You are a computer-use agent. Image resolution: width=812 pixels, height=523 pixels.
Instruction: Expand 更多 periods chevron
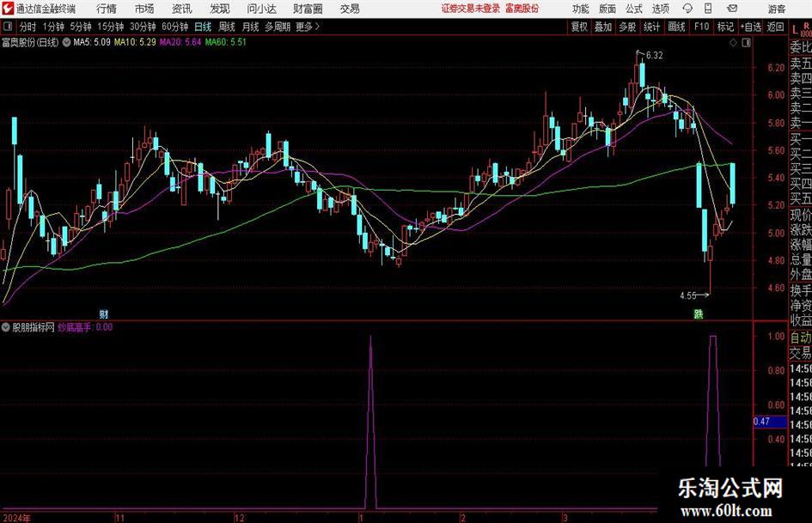308,27
